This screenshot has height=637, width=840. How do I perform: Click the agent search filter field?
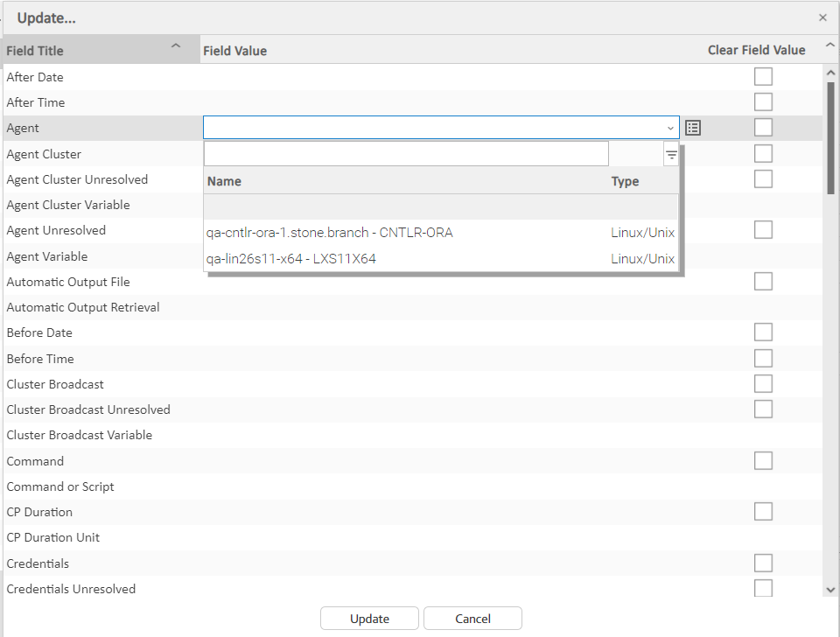coord(406,155)
